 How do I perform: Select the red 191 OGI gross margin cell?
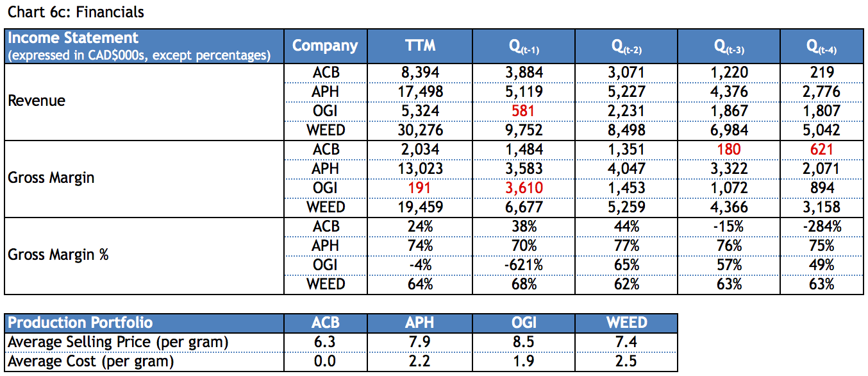pos(421,188)
